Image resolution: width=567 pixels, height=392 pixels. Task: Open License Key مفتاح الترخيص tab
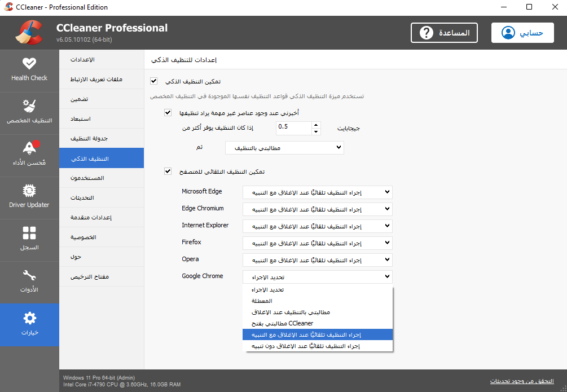tap(102, 276)
